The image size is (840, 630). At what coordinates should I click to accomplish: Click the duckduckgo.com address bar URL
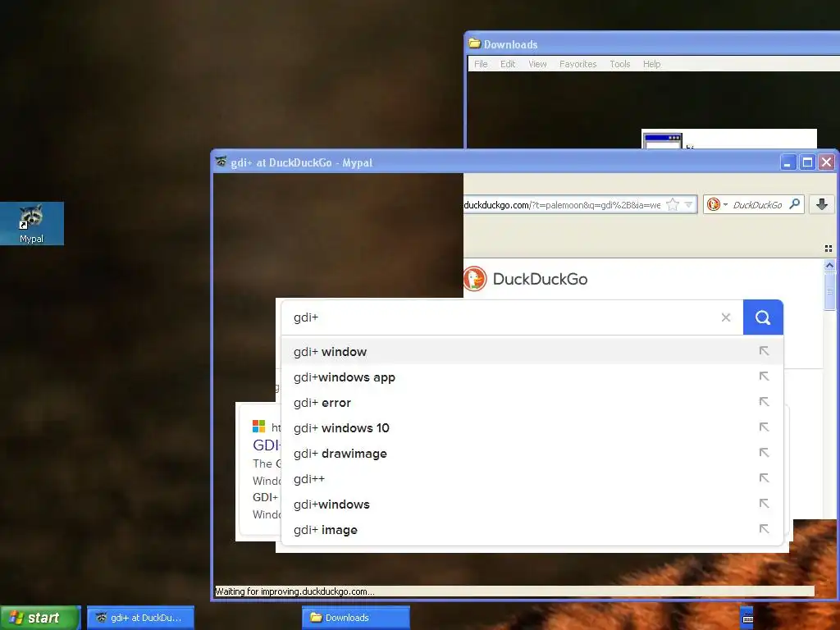(x=563, y=204)
